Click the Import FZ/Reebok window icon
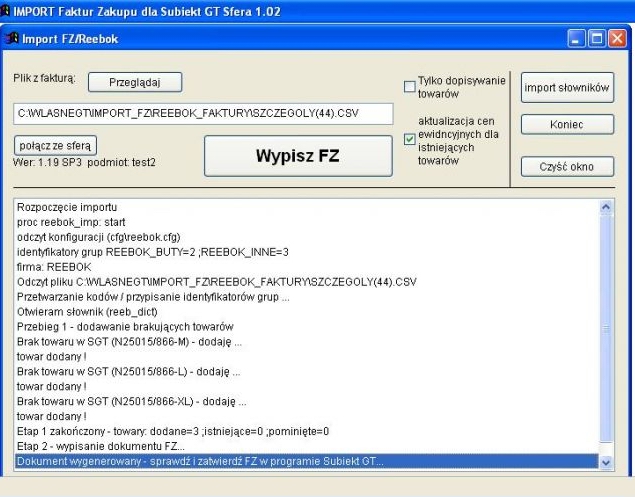This screenshot has height=497, width=635. pyautogui.click(x=12, y=38)
